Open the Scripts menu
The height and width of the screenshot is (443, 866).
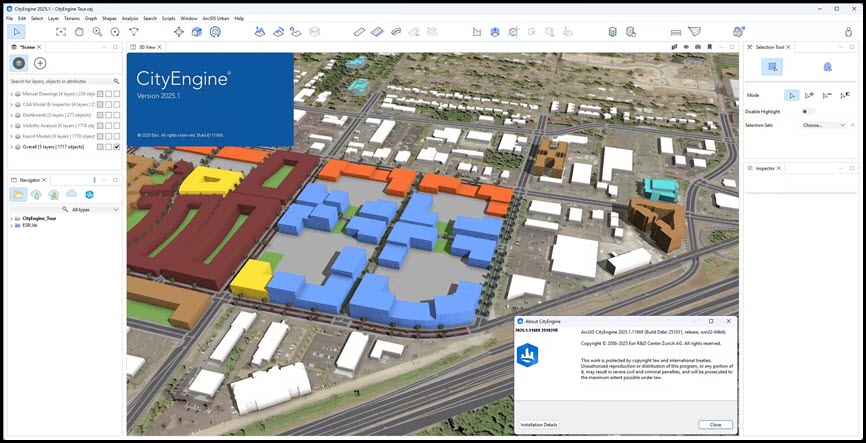coord(168,18)
